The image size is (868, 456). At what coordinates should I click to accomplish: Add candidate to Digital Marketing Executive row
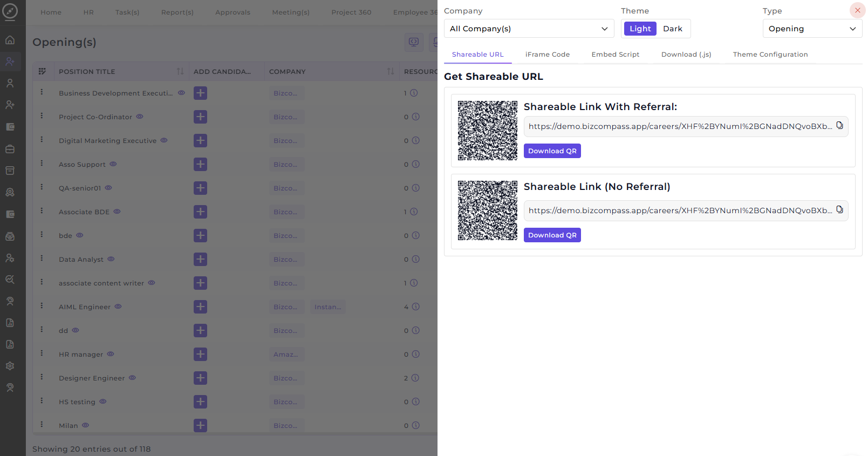(200, 140)
